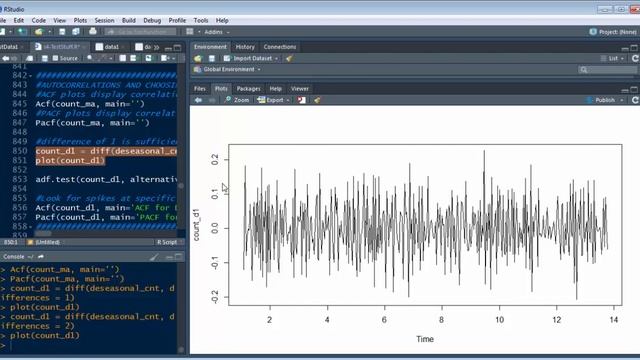This screenshot has height=360, width=640.
Task: Minimize the source editor pane
Action: click(x=168, y=48)
